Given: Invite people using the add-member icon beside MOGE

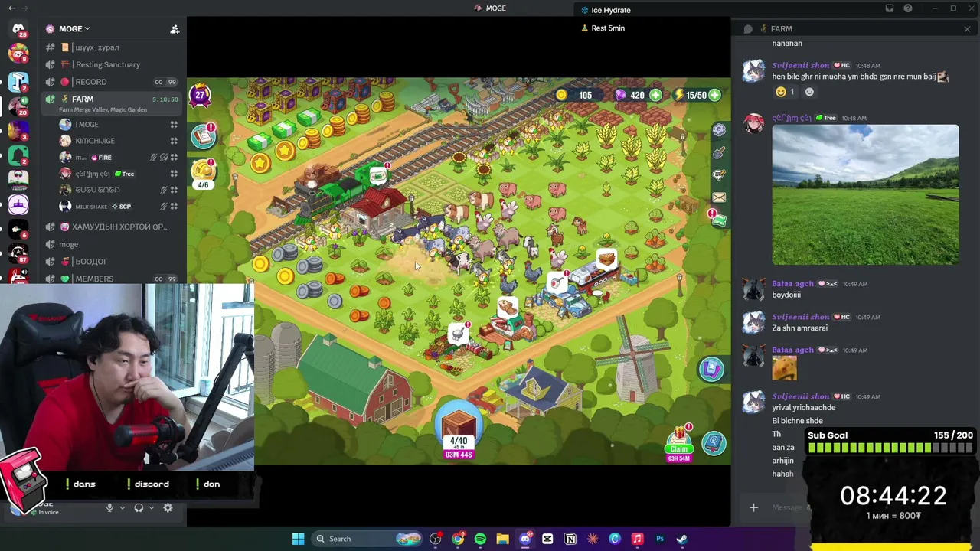Looking at the screenshot, I should (x=175, y=29).
